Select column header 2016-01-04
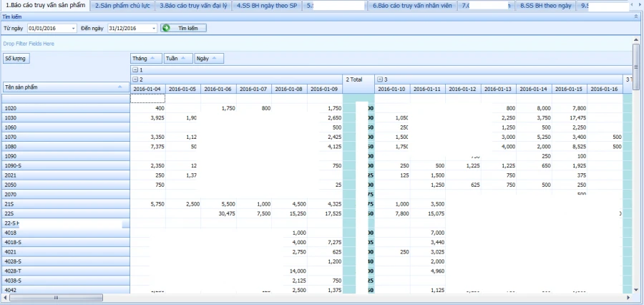This screenshot has width=644, height=305. pos(148,89)
